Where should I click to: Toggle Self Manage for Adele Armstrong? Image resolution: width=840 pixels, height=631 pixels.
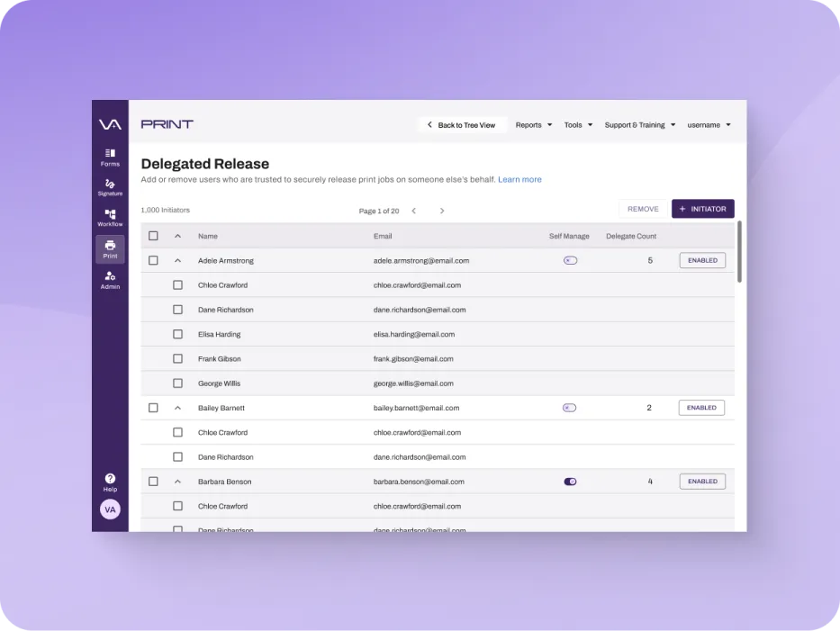(570, 261)
